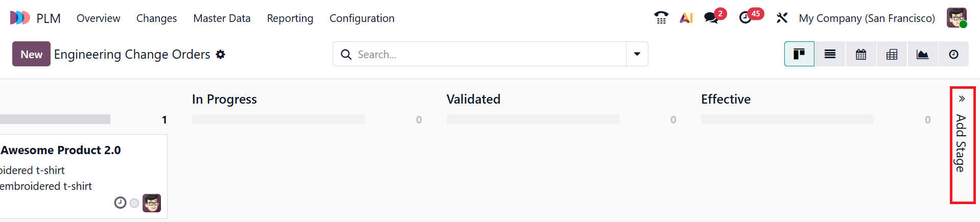Click the PLM app logo icon

(x=20, y=18)
